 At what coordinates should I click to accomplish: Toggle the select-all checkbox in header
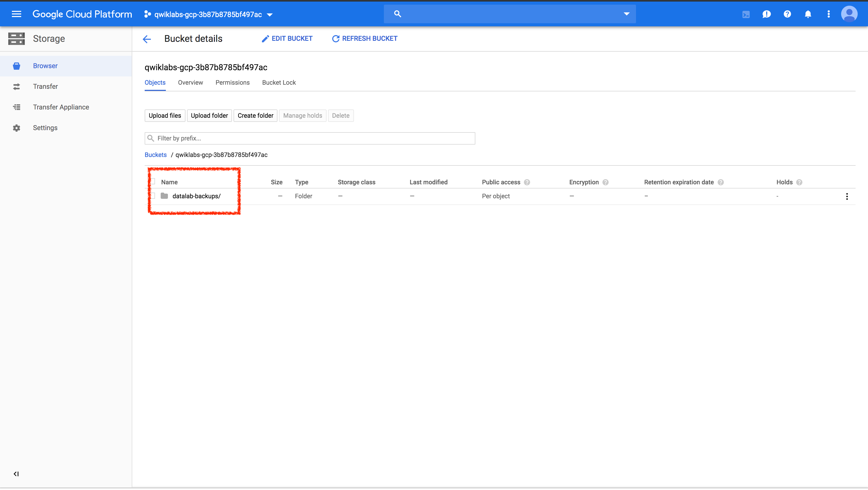point(152,181)
